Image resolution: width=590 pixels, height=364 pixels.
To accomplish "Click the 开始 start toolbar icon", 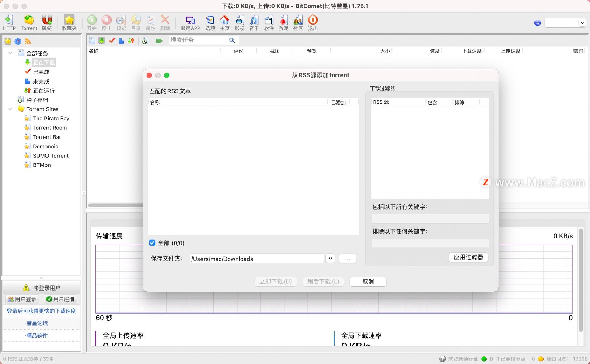I will coord(92,22).
